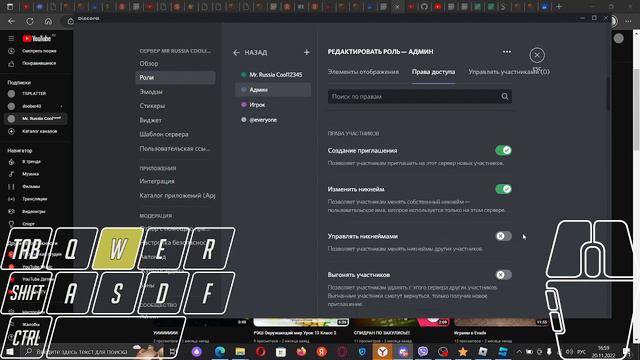Open Пользовательская ссылка settings
This screenshot has height=360, width=640.
point(175,149)
